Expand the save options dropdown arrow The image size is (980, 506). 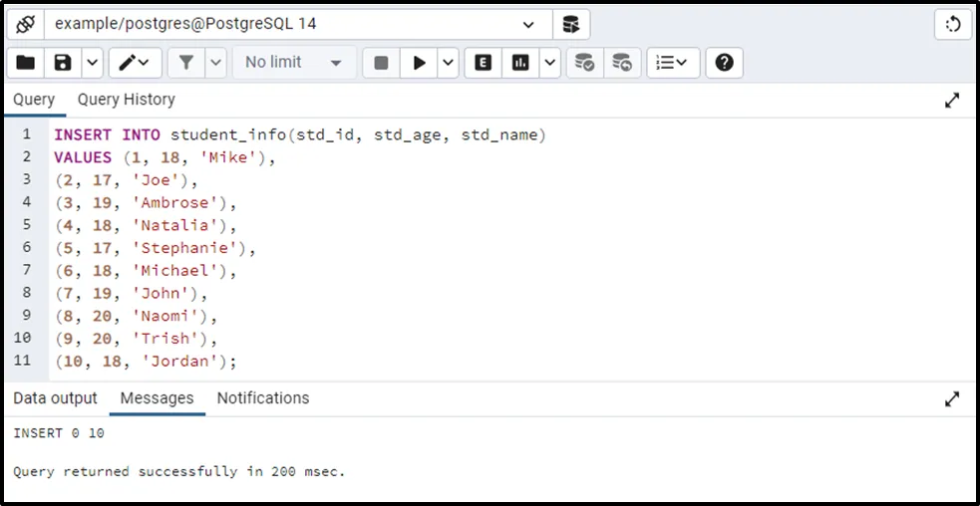92,63
